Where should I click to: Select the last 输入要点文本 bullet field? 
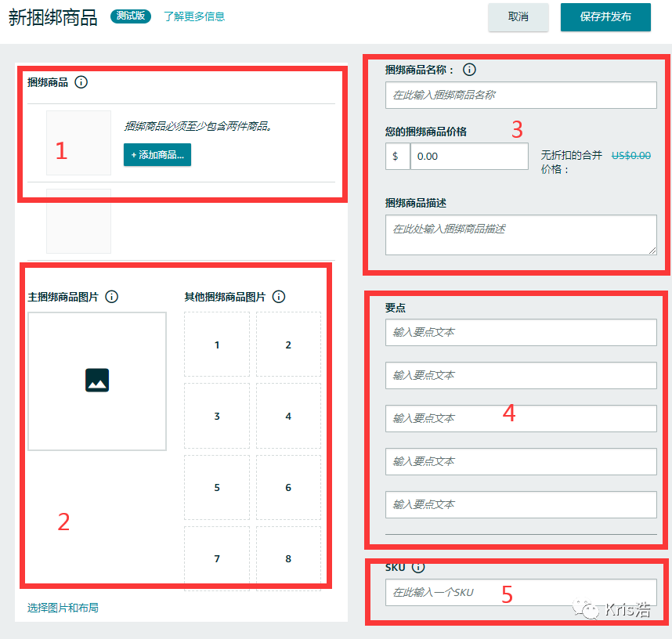(x=521, y=504)
